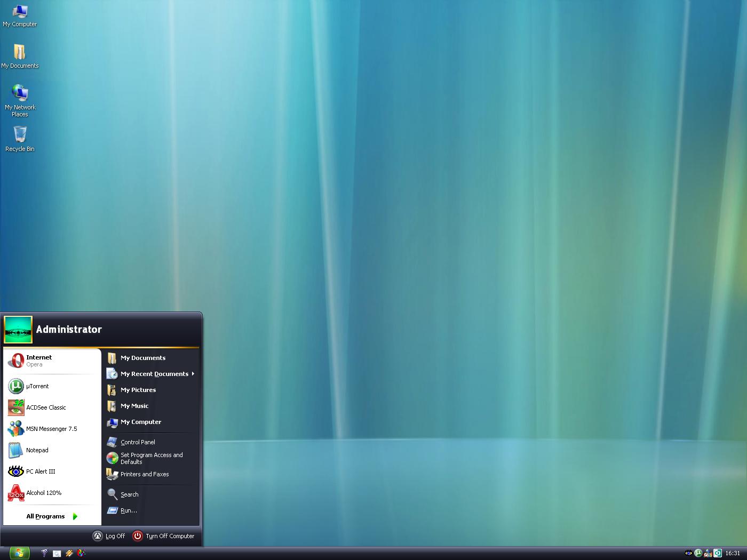This screenshot has height=560, width=747.
Task: Click the µTorrent system tray icon
Action: pyautogui.click(x=698, y=553)
